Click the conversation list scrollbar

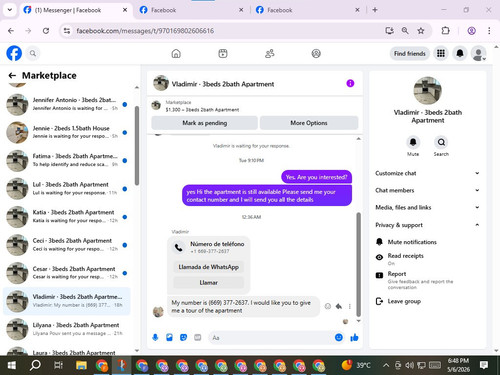(x=137, y=146)
